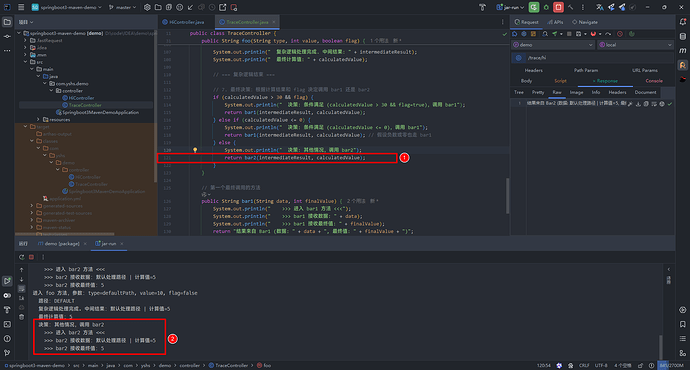This screenshot has width=690, height=370.
Task: Open the Commit tool window icon
Action: pyautogui.click(x=7, y=37)
